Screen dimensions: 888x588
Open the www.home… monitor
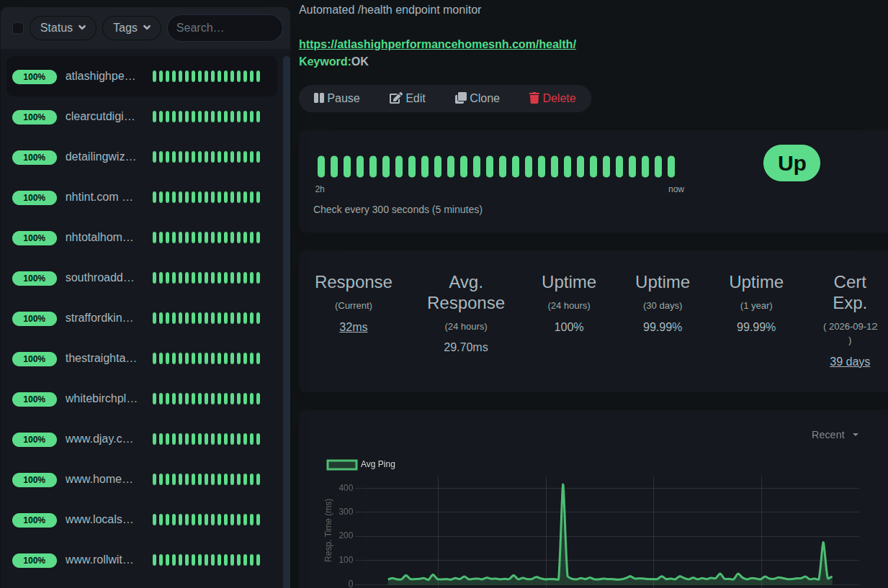(142, 479)
